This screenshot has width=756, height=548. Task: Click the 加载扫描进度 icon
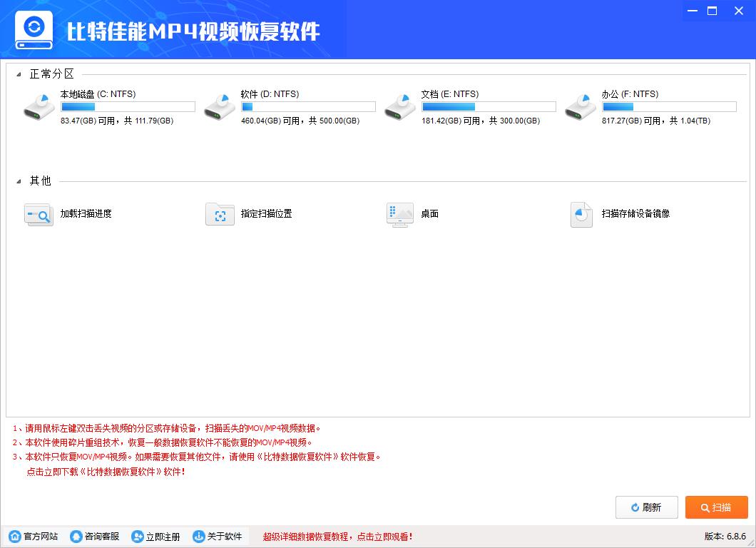(39, 214)
